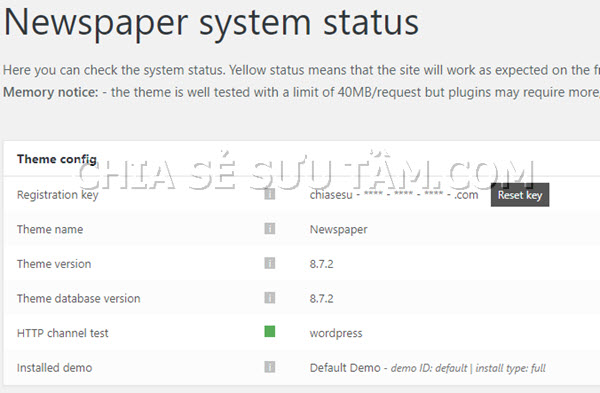Click the Theme config section heading
The width and height of the screenshot is (600, 393).
point(57,159)
